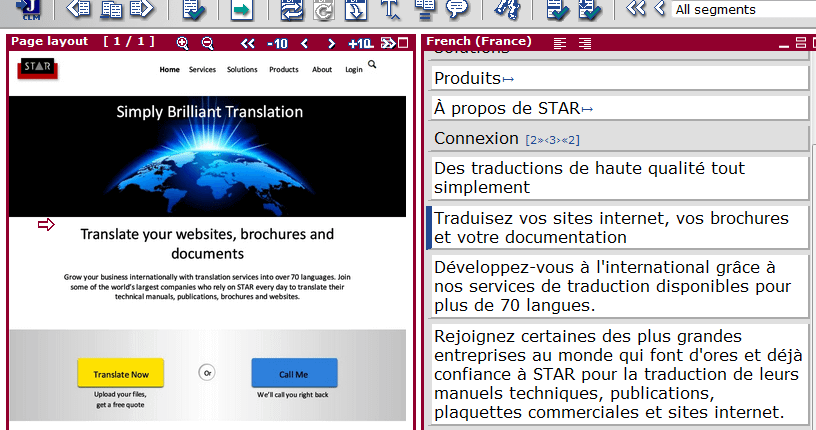816x430 pixels.
Task: Click the French (France) pane title
Action: pyautogui.click(x=479, y=41)
